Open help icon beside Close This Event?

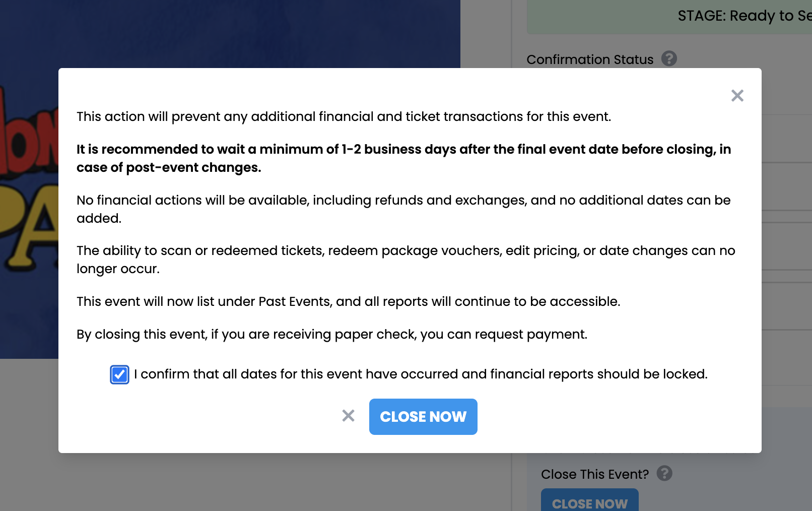pyautogui.click(x=664, y=473)
